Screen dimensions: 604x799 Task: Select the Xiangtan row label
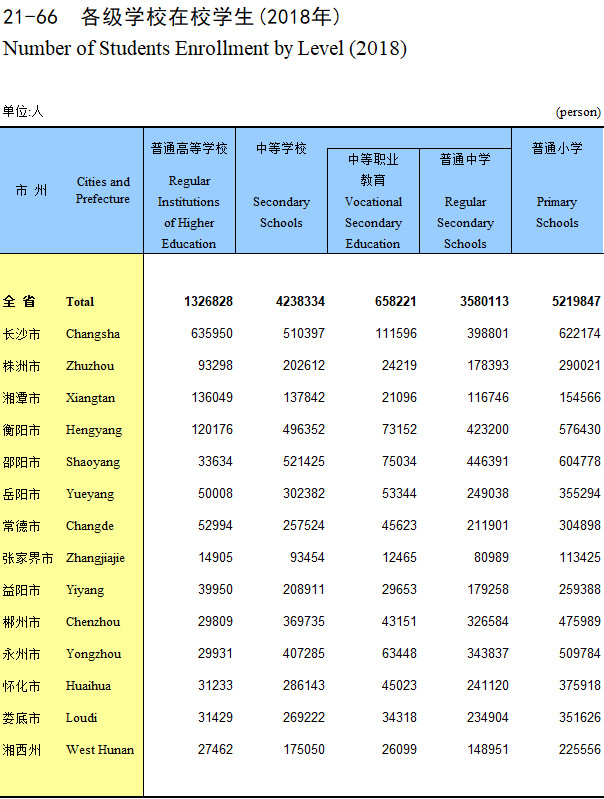point(90,398)
